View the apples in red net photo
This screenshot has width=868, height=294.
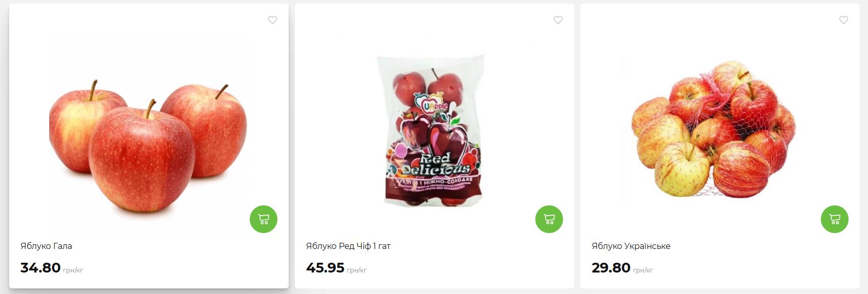point(713,129)
